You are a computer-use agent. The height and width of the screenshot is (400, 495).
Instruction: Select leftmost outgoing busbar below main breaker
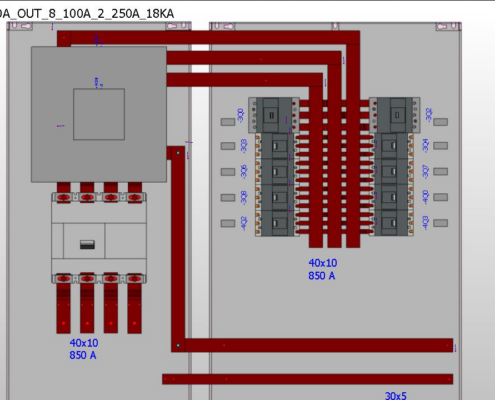(x=63, y=308)
